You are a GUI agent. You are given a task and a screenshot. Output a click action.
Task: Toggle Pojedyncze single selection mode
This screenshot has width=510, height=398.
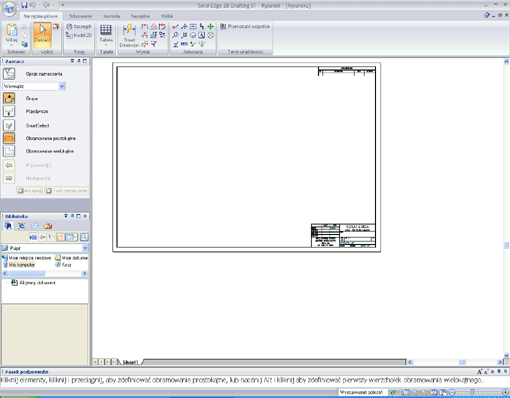coord(9,111)
